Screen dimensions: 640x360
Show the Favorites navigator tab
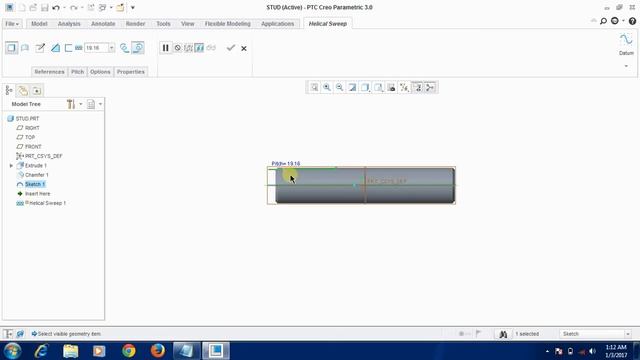(36, 90)
